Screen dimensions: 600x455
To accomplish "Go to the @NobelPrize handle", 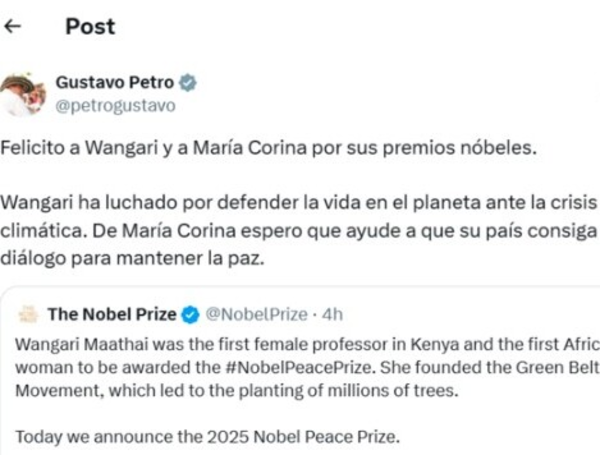I will 256,315.
